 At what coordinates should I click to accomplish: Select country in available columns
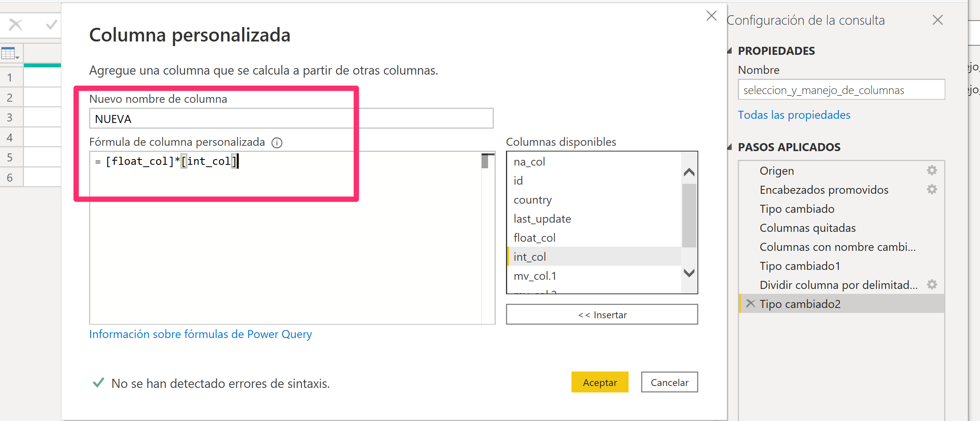(594, 200)
